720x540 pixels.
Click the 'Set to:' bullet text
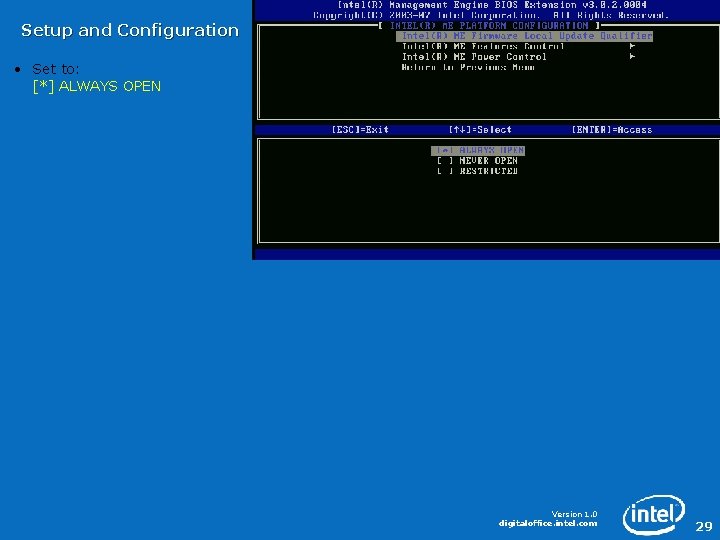click(56, 69)
